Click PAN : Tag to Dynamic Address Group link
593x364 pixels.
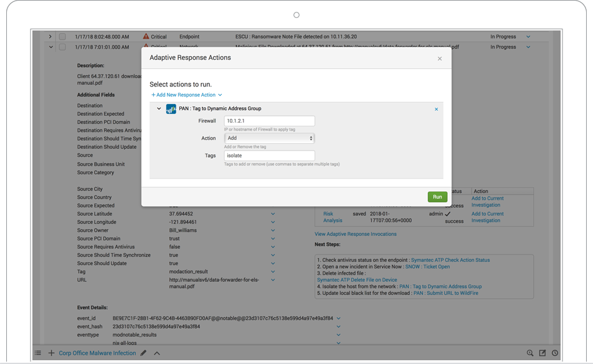pyautogui.click(x=440, y=287)
